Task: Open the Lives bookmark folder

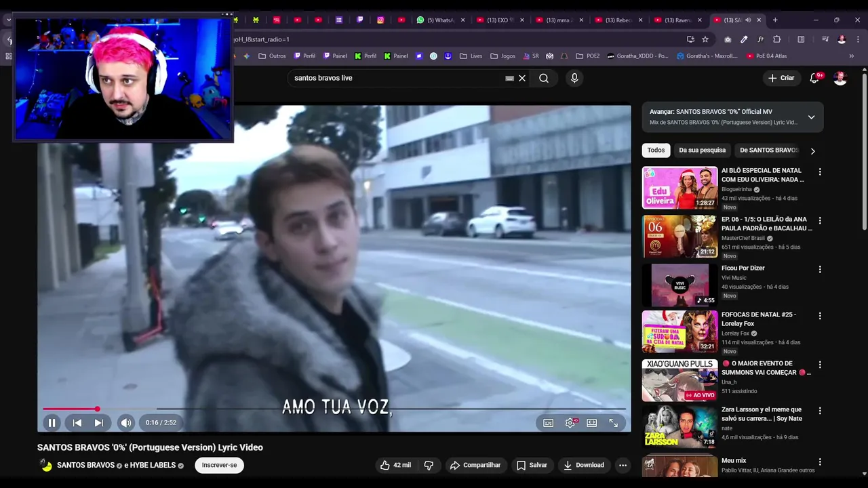Action: coord(471,56)
